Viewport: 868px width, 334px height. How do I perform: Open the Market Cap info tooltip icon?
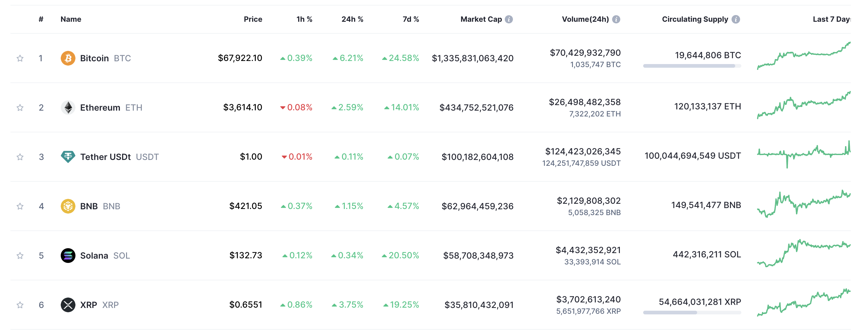click(509, 20)
